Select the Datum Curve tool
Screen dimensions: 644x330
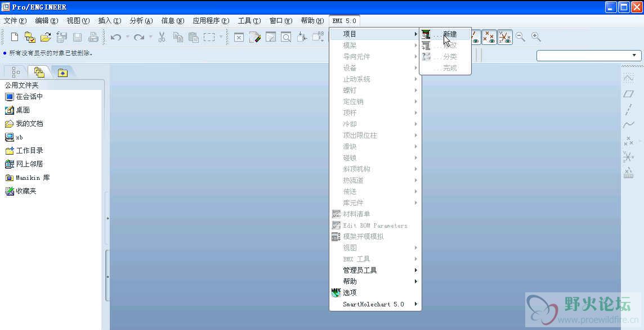[x=628, y=125]
